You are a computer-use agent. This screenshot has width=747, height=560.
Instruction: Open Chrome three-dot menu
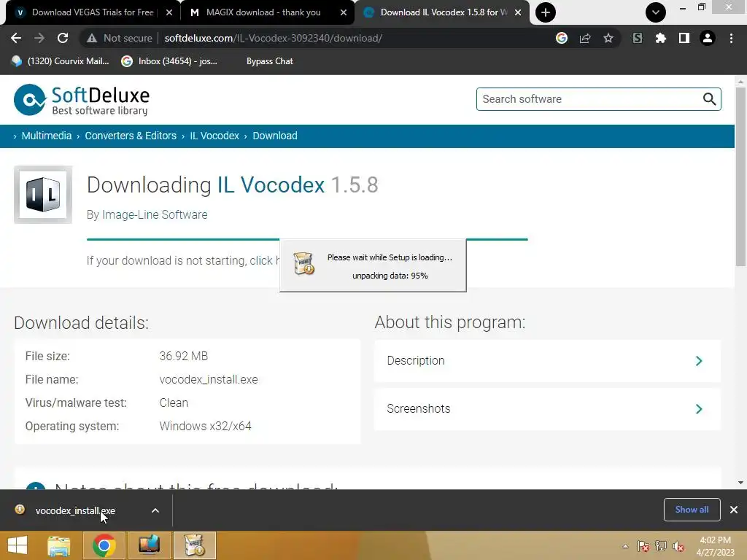tap(731, 38)
